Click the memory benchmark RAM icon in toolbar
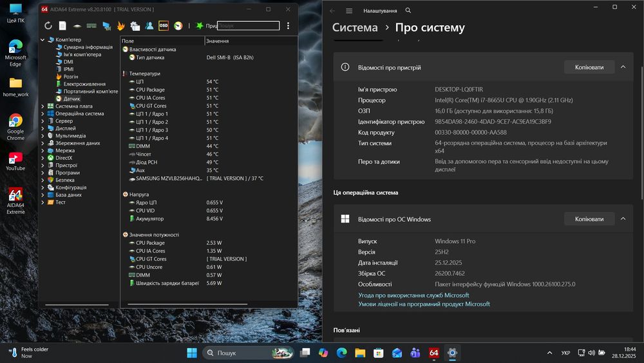This screenshot has height=363, width=644. click(91, 26)
